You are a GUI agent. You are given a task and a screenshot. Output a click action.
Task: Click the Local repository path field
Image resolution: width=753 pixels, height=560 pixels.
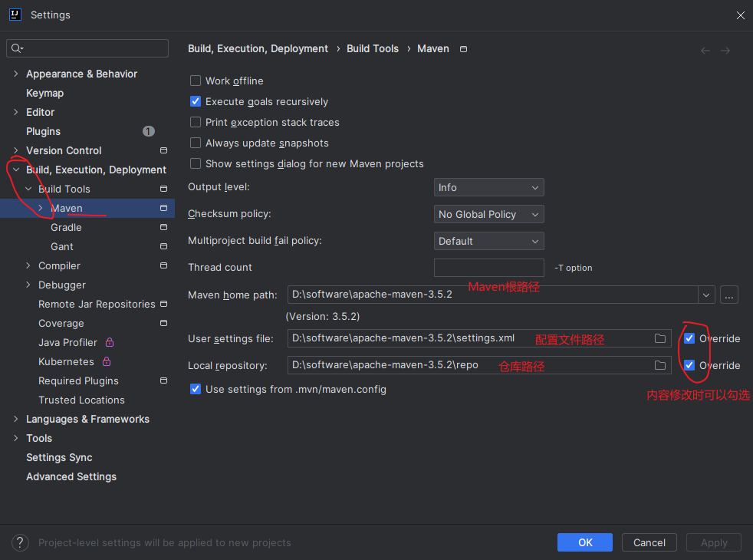pyautogui.click(x=479, y=365)
